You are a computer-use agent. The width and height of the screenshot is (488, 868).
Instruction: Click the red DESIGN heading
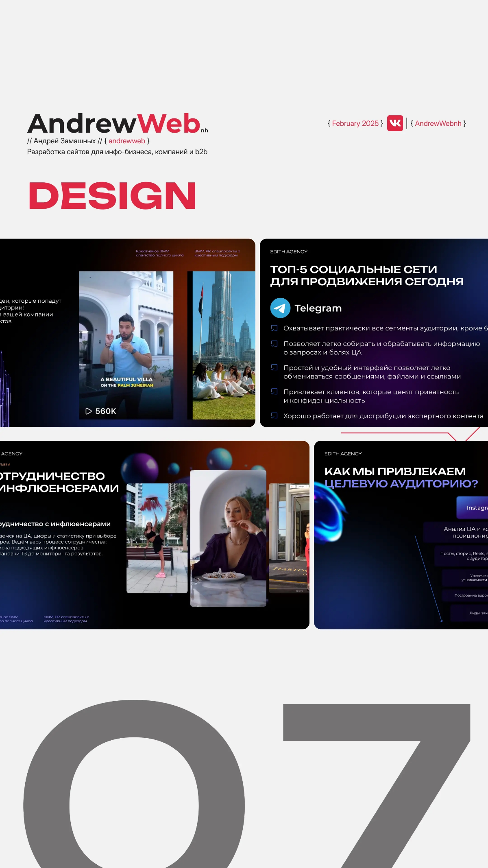[x=113, y=196]
